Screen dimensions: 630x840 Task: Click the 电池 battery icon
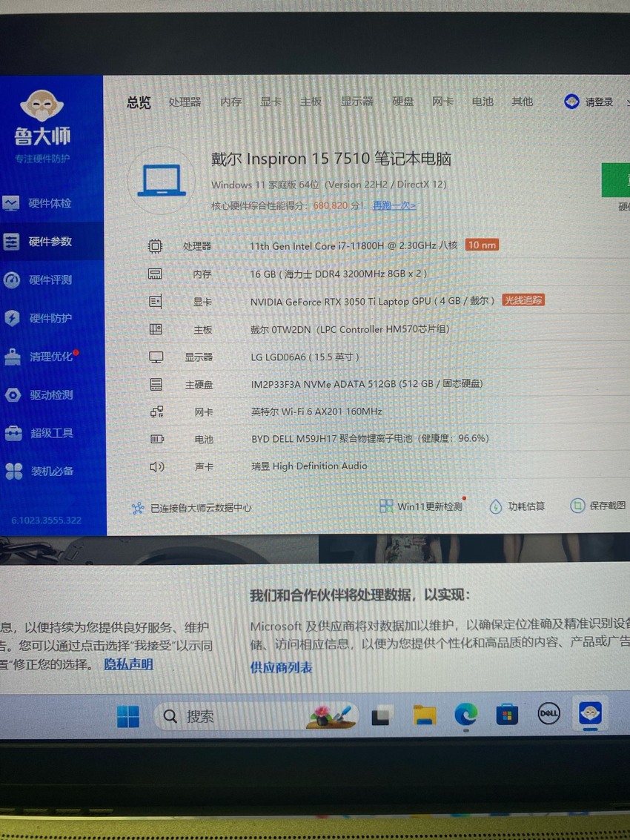157,440
